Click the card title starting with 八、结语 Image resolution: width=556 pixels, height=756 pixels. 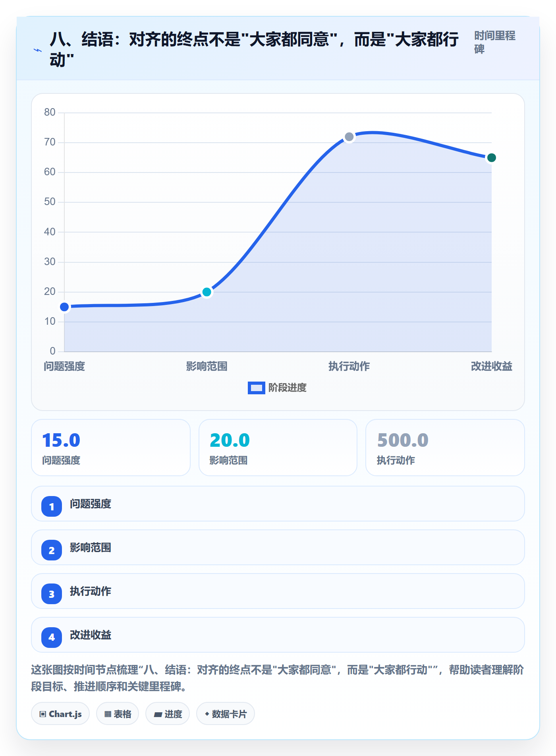(x=254, y=50)
